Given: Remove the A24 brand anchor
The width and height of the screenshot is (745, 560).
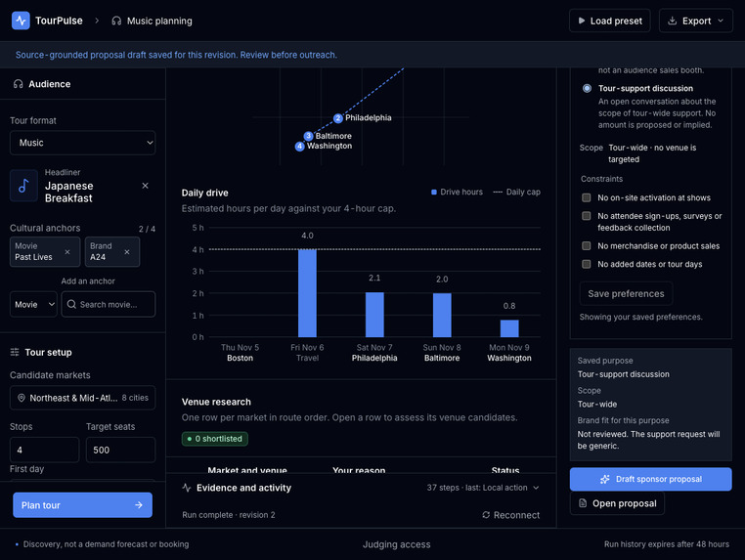Looking at the screenshot, I should pyautogui.click(x=127, y=252).
